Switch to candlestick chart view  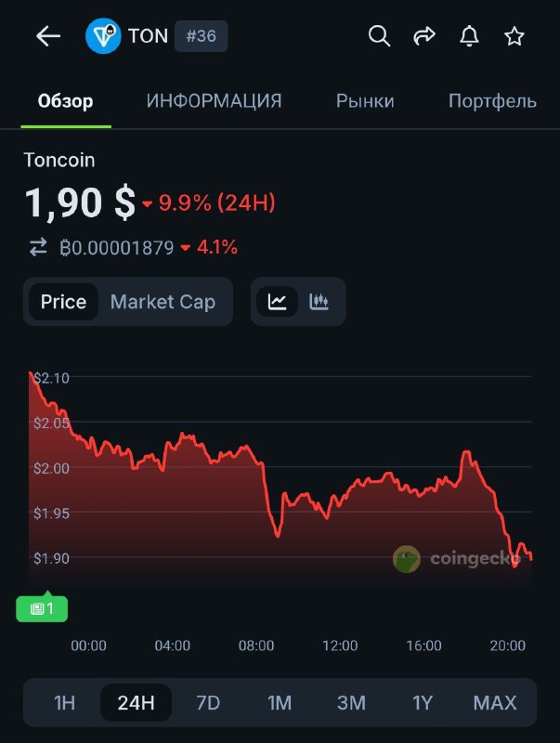(x=319, y=302)
